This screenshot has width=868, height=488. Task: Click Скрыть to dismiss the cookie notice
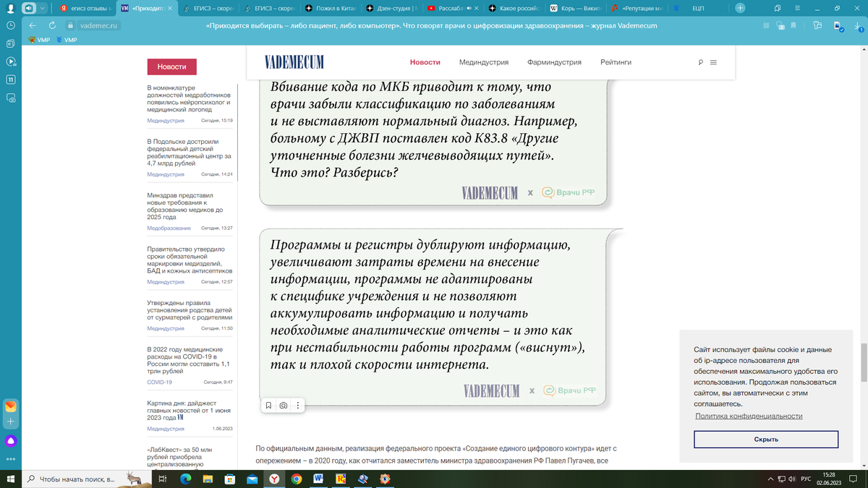[766, 440]
